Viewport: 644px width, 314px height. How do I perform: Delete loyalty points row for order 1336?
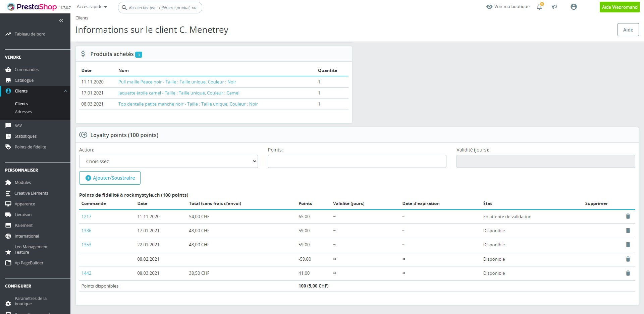(628, 231)
